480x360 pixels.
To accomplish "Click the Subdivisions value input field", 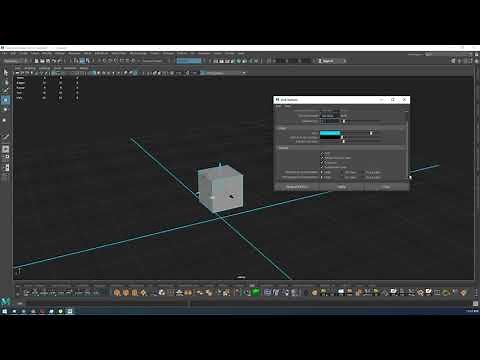I will click(x=329, y=121).
